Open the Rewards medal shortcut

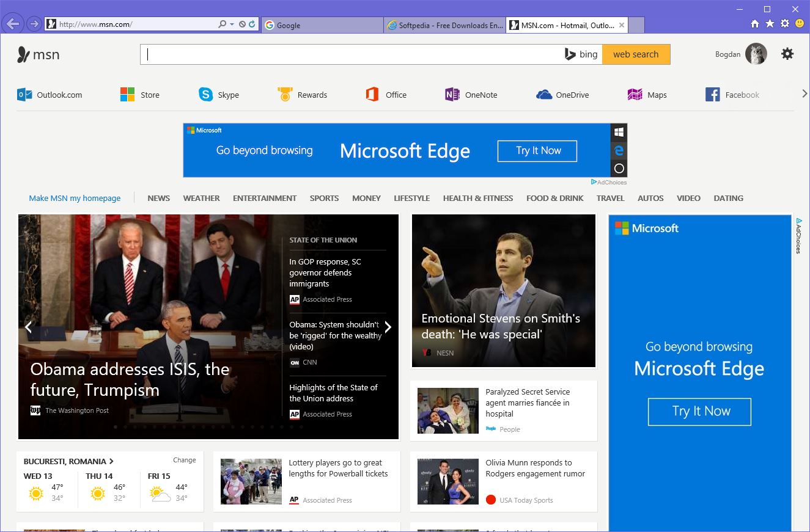point(302,95)
